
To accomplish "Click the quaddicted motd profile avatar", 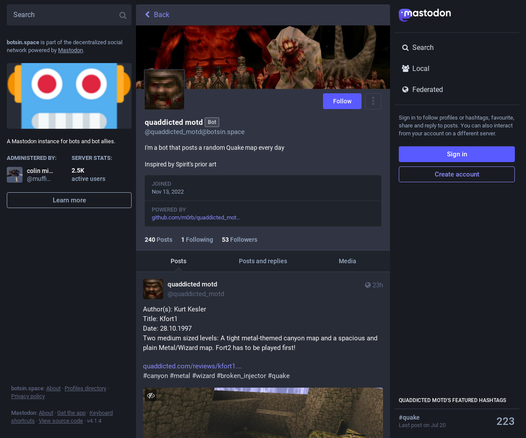I will tap(164, 89).
